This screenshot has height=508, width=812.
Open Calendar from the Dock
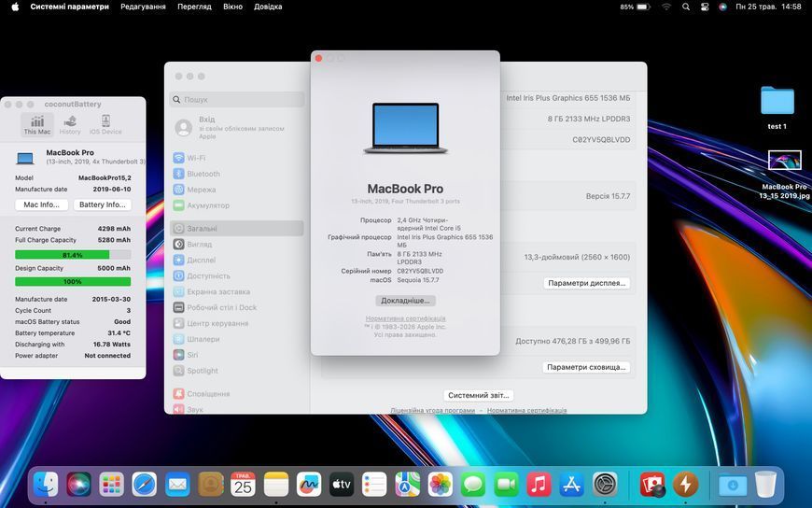click(243, 486)
